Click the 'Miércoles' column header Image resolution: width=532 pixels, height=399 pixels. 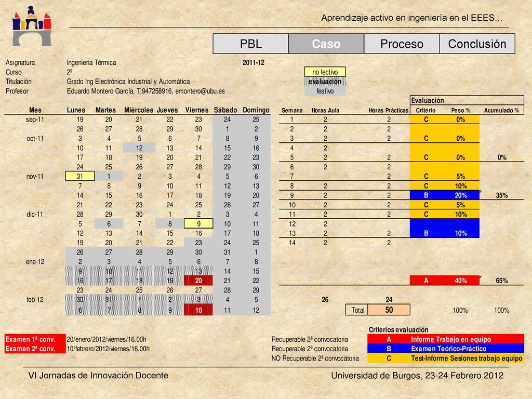(x=139, y=110)
